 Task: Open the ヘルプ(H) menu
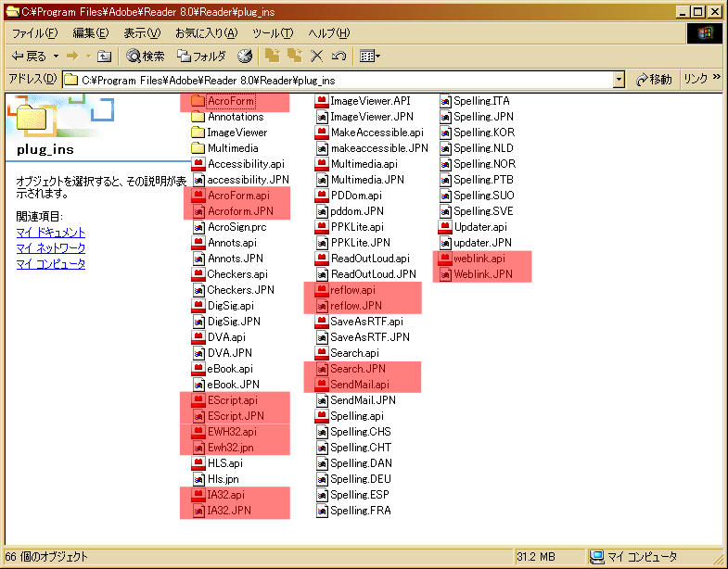point(328,33)
